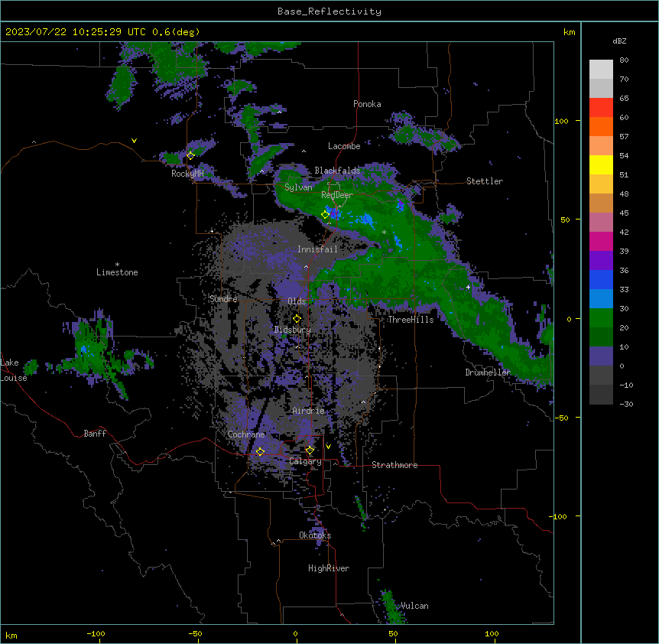Click the Sylvan label
The image size is (659, 644).
[x=298, y=187]
